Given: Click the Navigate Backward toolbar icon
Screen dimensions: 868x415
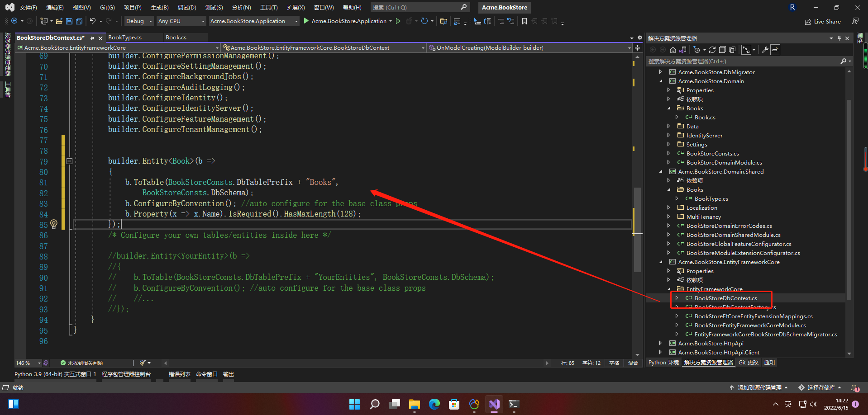Looking at the screenshot, I should tap(14, 21).
